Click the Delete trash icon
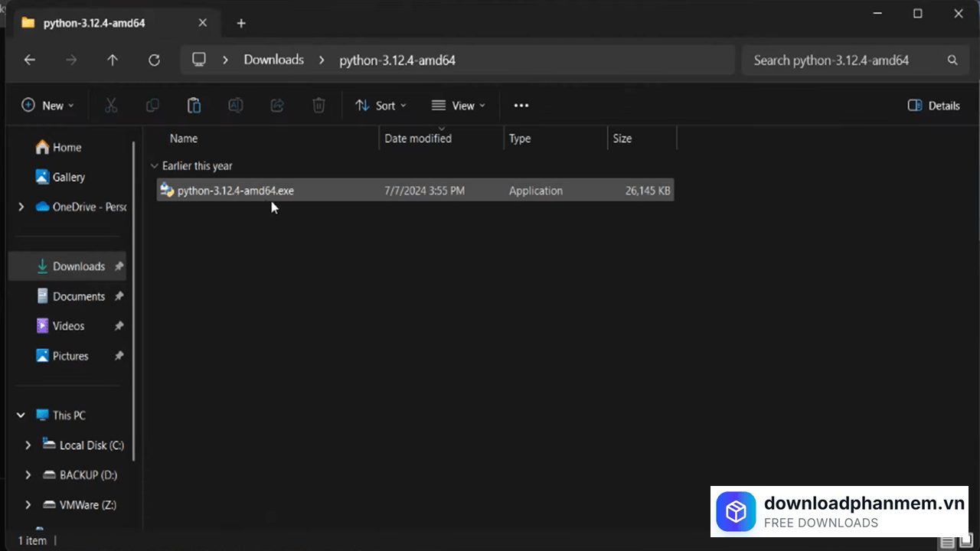Image resolution: width=980 pixels, height=551 pixels. [x=318, y=106]
